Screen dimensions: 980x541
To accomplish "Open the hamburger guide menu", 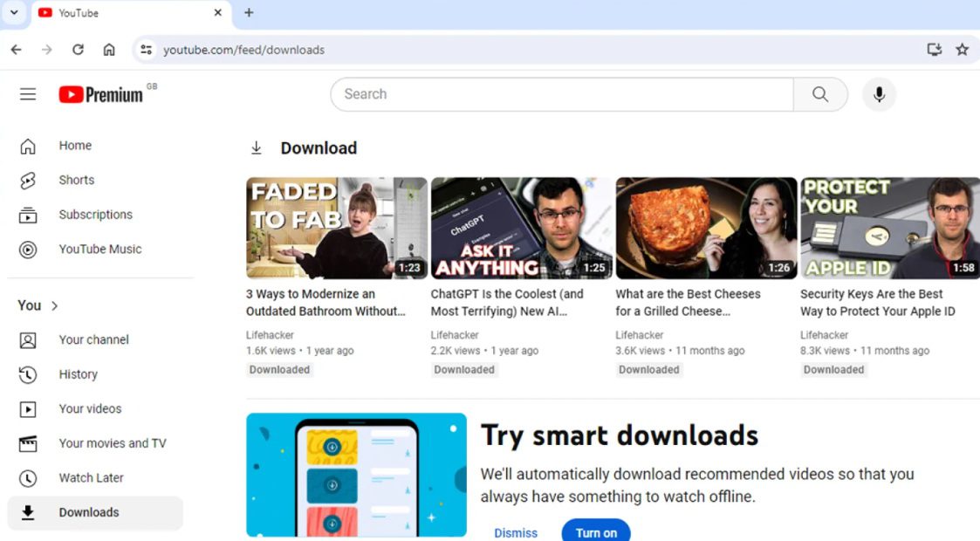I will click(28, 94).
